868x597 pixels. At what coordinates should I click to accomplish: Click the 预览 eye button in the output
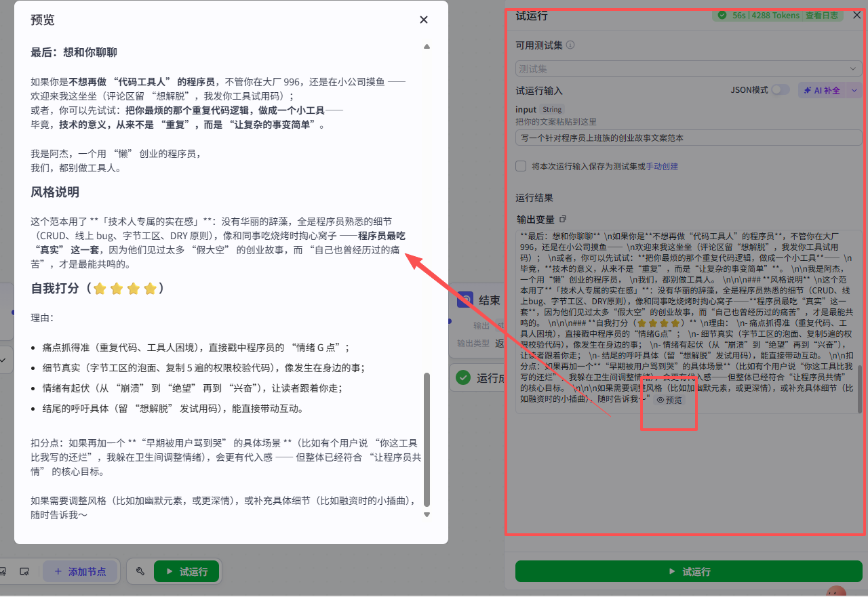point(669,400)
